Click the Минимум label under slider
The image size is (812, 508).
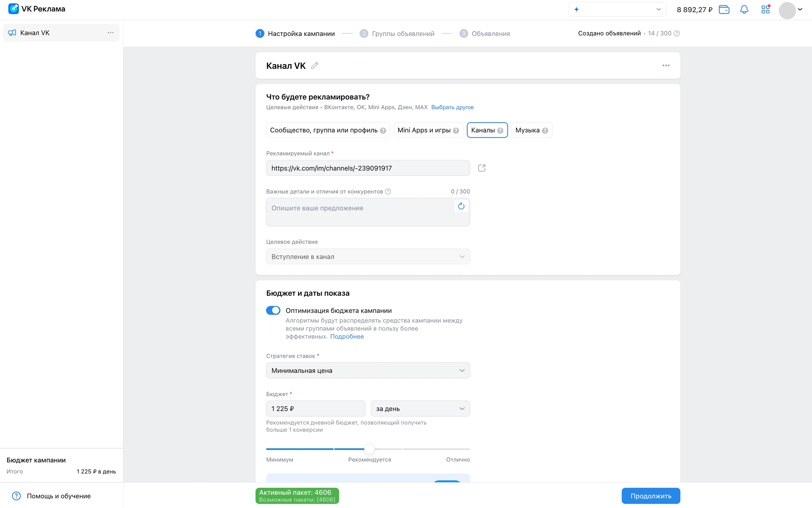[x=280, y=460]
